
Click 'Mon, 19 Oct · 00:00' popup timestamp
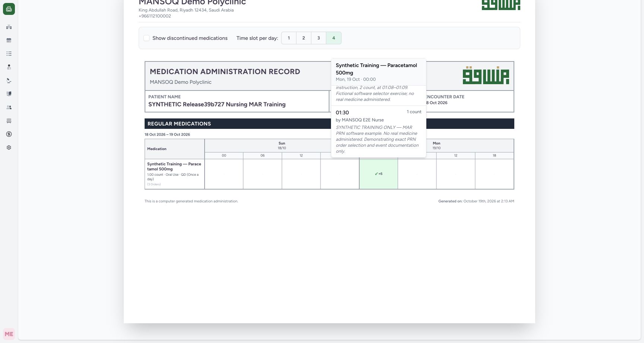[356, 79]
